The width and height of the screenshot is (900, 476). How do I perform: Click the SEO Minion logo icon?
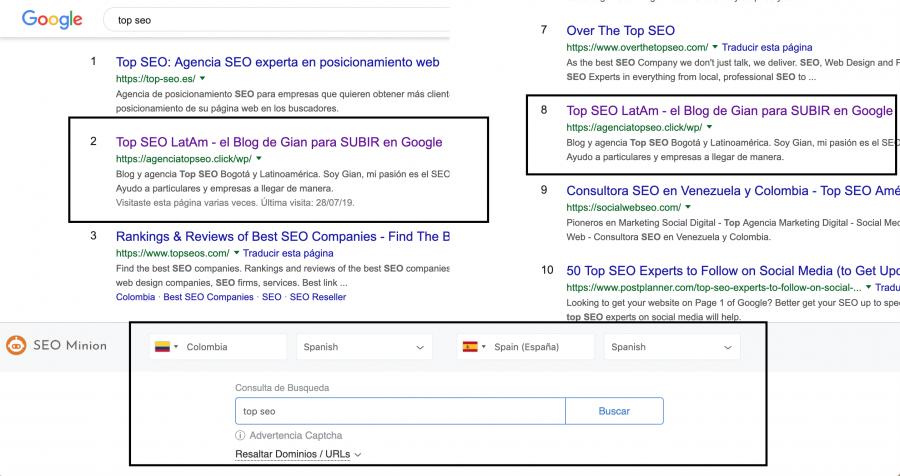(x=16, y=347)
